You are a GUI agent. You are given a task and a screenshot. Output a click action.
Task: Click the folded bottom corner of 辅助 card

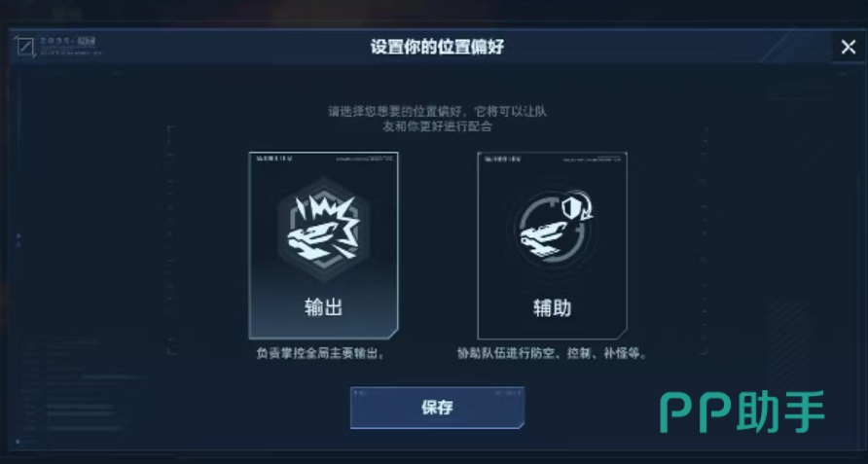621,334
